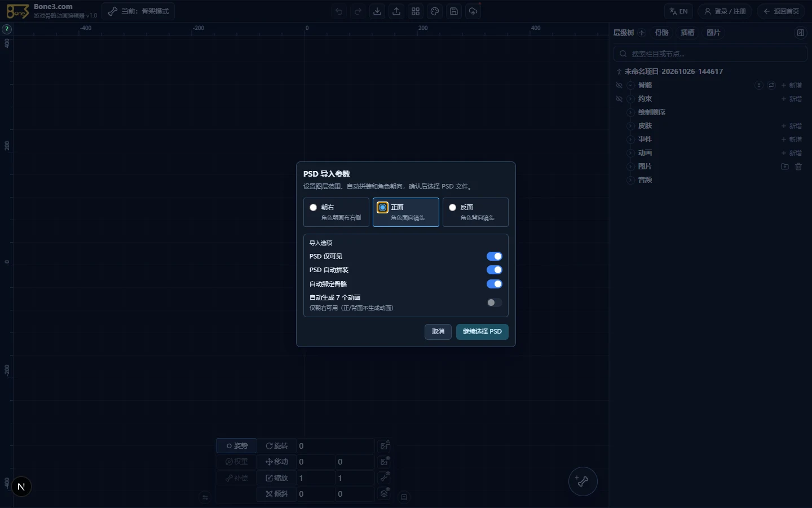Click the magic bone floating round button
Viewport: 812px width, 508px height.
[582, 481]
